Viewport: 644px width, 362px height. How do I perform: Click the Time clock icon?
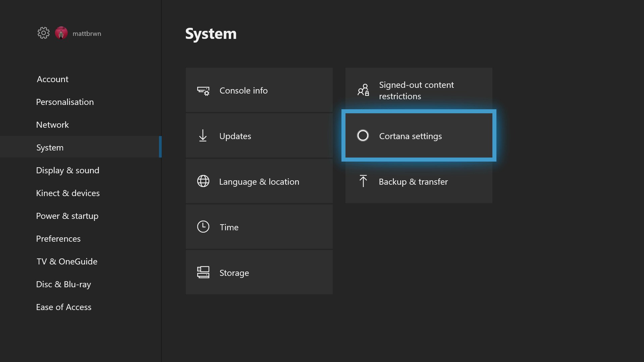203,227
